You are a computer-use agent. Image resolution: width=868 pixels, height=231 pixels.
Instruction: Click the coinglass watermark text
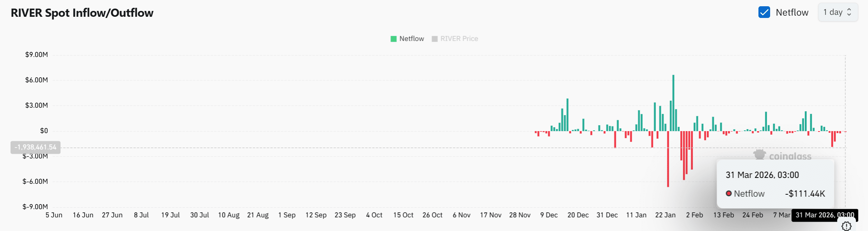(790, 156)
